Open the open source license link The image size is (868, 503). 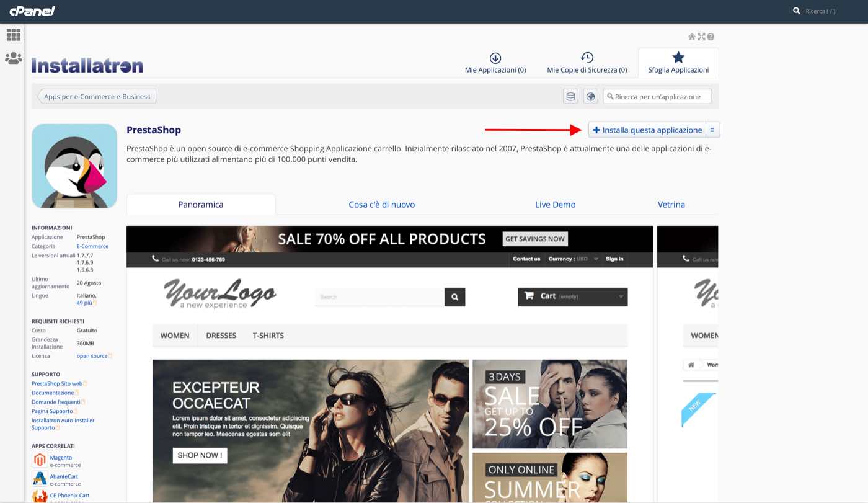(x=92, y=356)
